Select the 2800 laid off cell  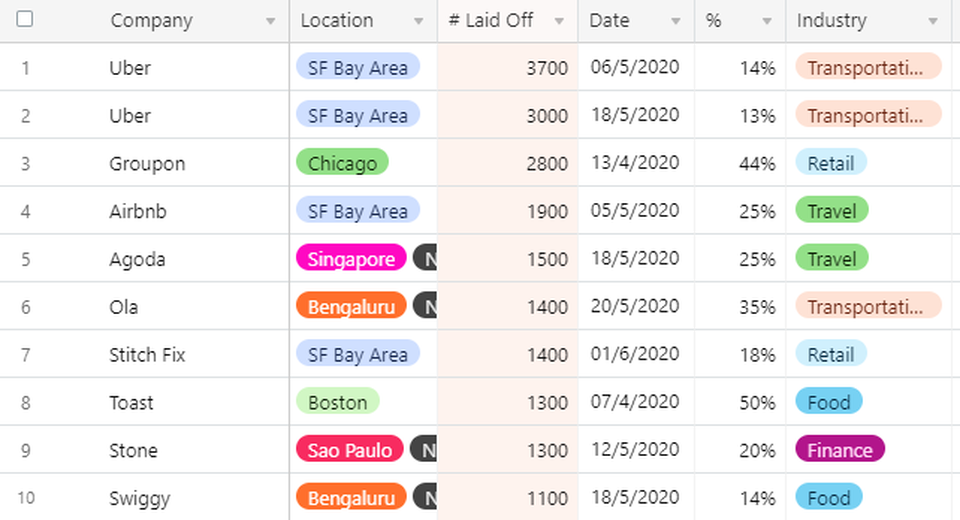pos(508,162)
